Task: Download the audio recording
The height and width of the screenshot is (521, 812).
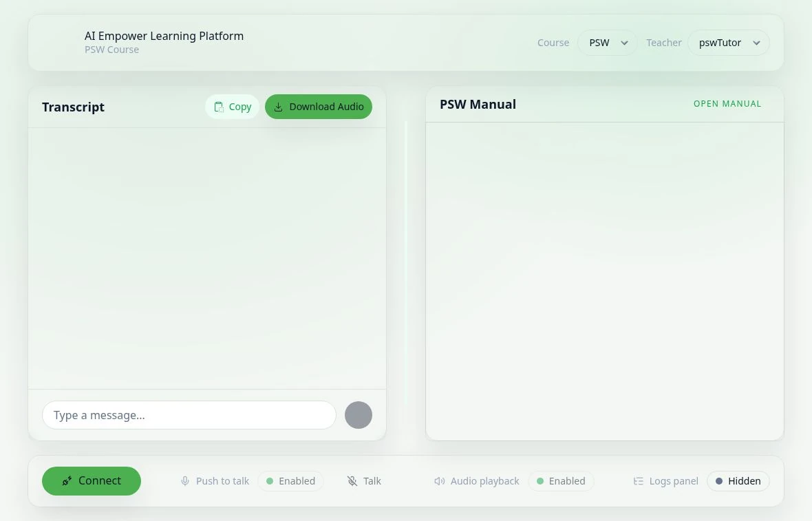Action: pyautogui.click(x=319, y=107)
